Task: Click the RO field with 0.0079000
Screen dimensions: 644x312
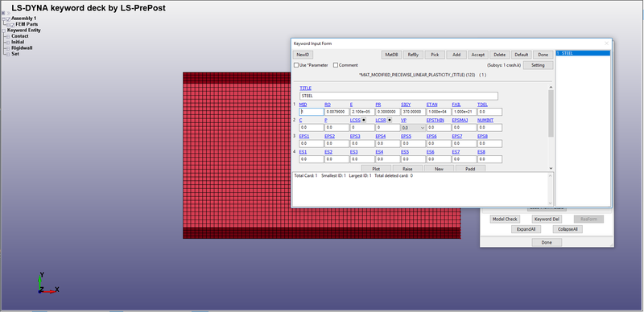Action: pos(336,112)
